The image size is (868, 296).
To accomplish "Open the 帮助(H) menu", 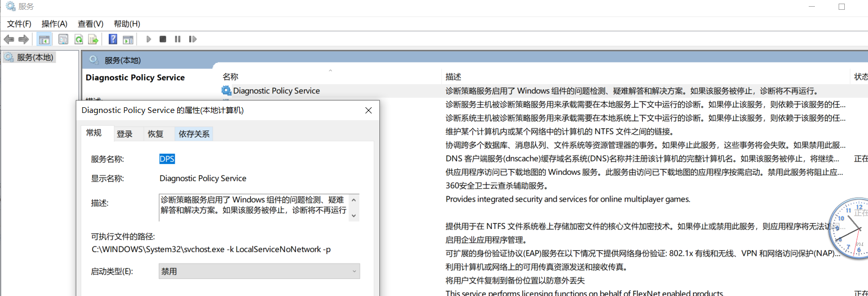I will (127, 24).
